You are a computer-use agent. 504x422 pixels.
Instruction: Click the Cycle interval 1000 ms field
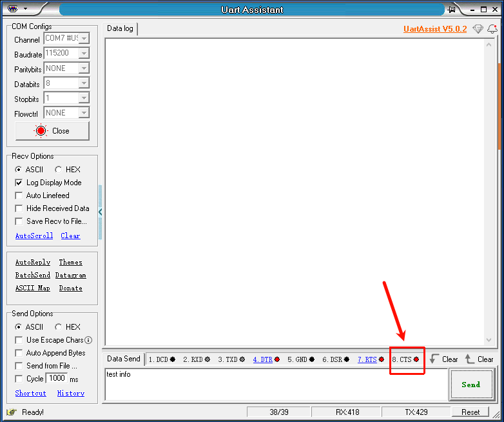[57, 378]
